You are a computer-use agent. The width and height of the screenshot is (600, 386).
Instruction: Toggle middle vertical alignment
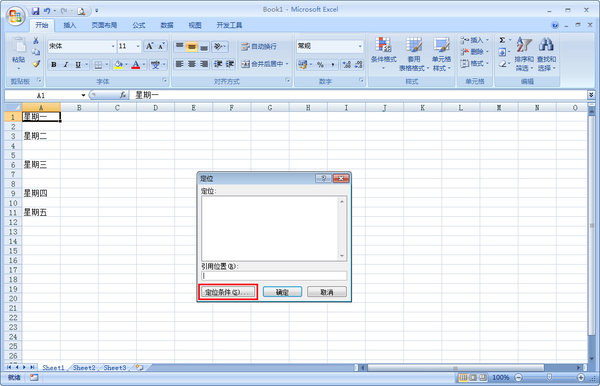point(192,46)
